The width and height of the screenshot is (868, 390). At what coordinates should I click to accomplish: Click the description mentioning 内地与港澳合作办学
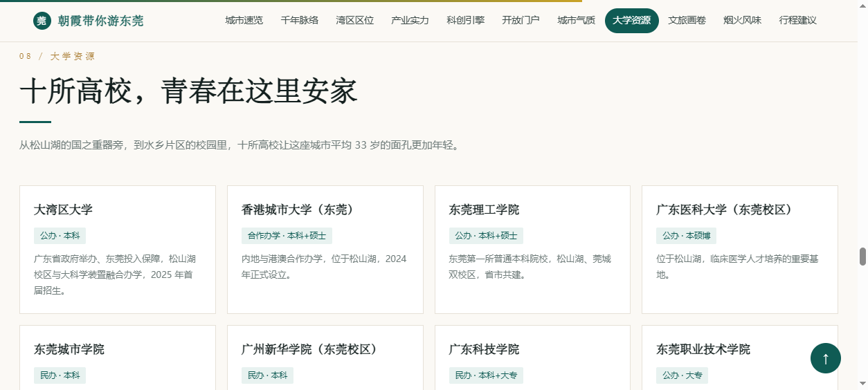click(x=324, y=267)
